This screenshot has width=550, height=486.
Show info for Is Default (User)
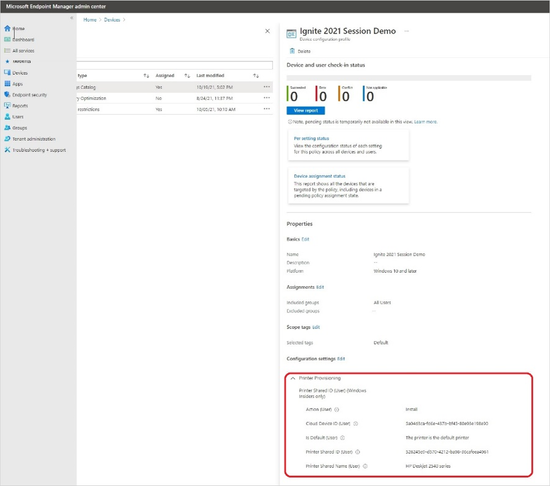pyautogui.click(x=342, y=438)
